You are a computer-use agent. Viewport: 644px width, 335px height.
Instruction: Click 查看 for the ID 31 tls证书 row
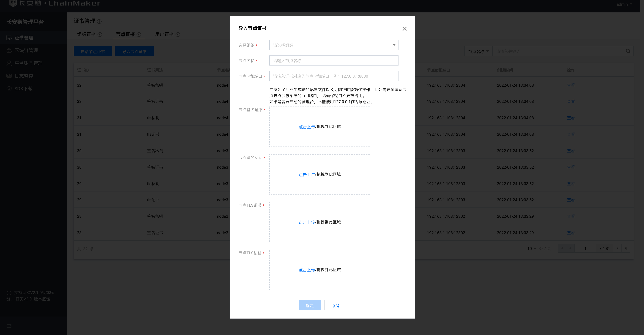(x=571, y=134)
